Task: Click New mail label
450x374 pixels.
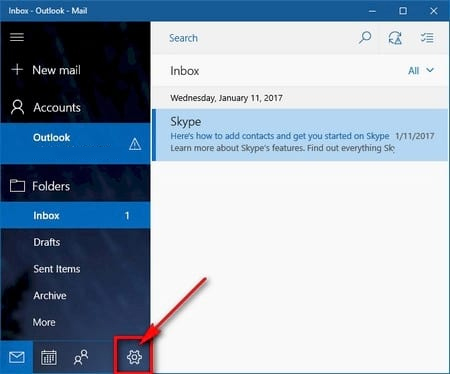Action: click(x=56, y=70)
